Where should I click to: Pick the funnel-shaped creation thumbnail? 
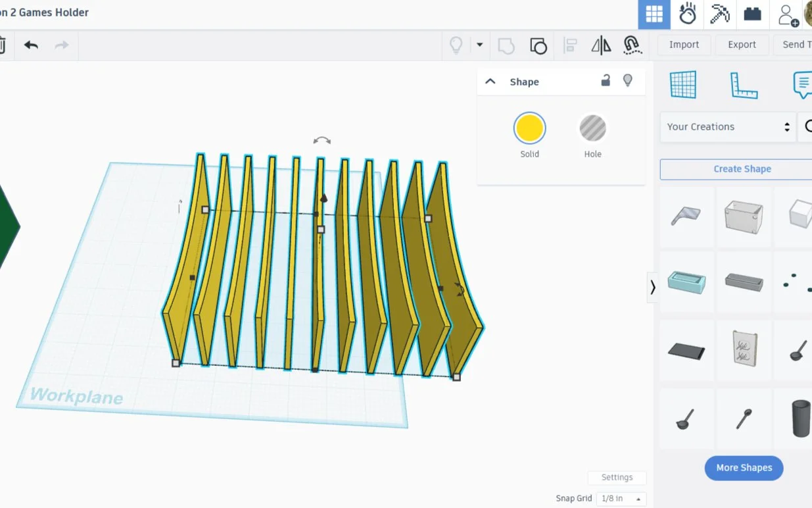pyautogui.click(x=686, y=216)
